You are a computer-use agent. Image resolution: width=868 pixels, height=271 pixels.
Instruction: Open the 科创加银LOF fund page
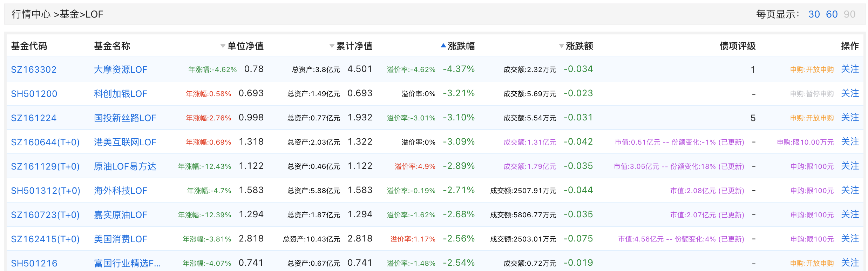tap(120, 94)
